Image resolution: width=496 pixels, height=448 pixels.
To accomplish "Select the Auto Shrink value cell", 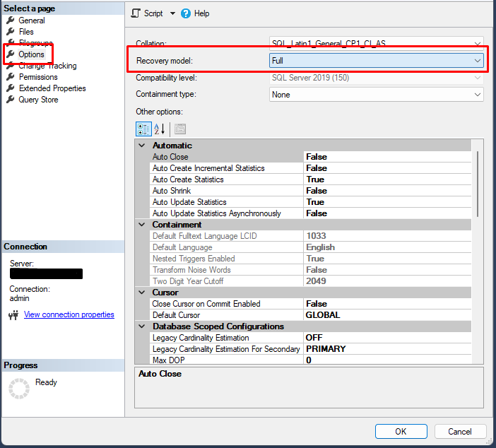I will pos(387,191).
